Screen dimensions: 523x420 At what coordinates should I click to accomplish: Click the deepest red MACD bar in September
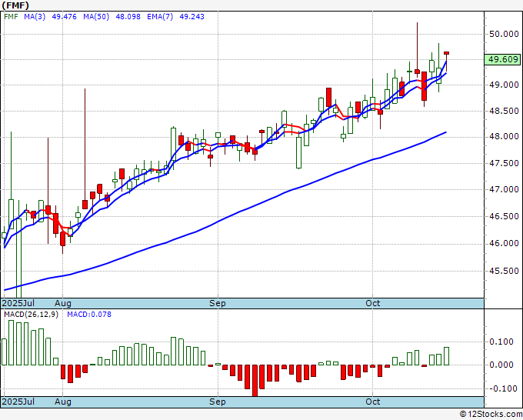coord(255,381)
